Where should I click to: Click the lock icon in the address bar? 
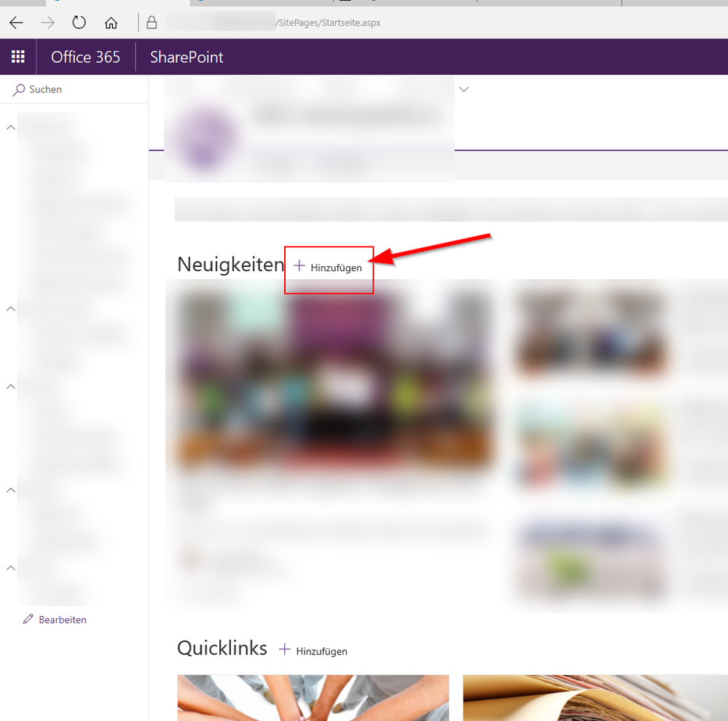pos(151,23)
